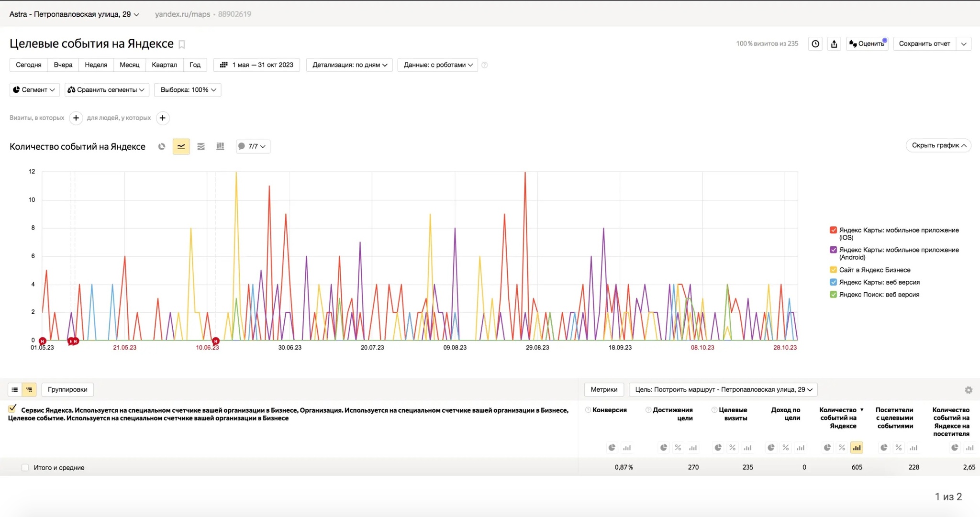Click the total value 605 in Итого row

[857, 467]
